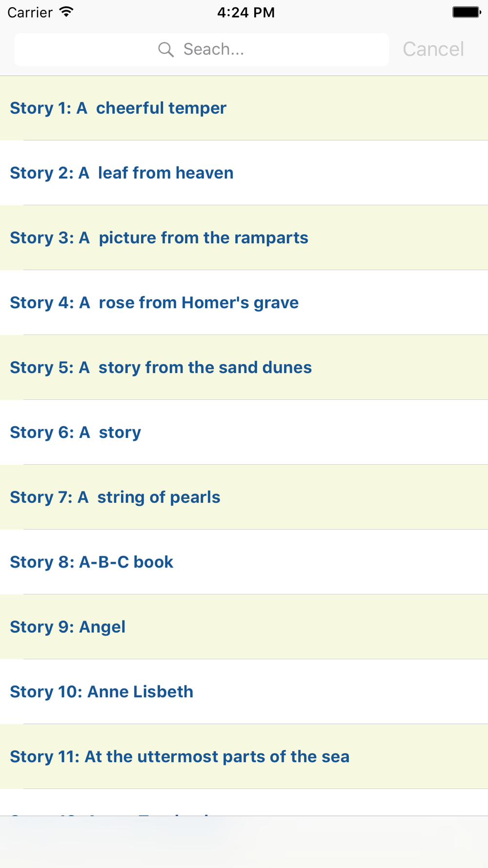488x868 pixels.
Task: Focus the Seach... input field
Action: 202,49
